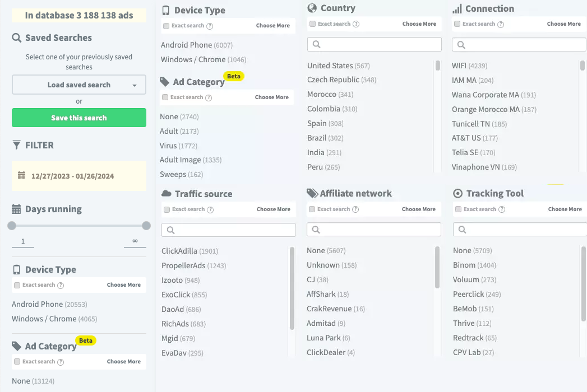The width and height of the screenshot is (587, 392).
Task: Click the calendar icon beside the date range
Action: point(21,176)
